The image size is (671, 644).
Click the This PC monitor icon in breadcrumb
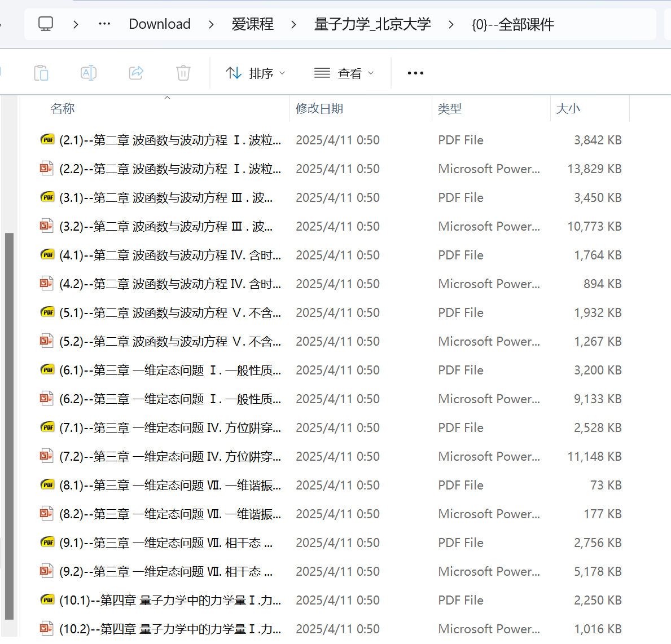[x=46, y=24]
